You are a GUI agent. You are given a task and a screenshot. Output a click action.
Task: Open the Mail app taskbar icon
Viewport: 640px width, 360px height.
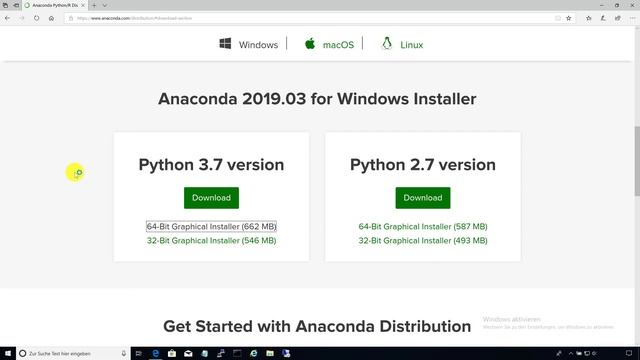click(x=188, y=353)
